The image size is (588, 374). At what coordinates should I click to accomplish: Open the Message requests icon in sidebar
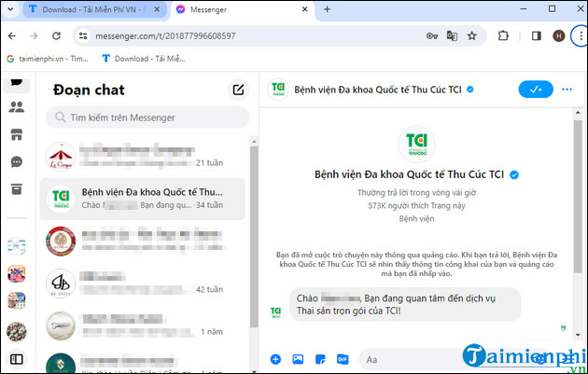point(17,162)
